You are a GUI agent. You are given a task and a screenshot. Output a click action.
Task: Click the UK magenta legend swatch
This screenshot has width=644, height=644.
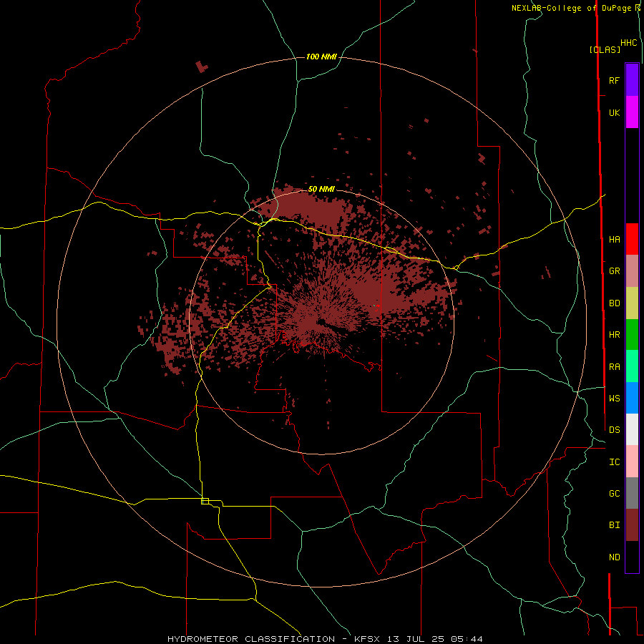632,112
